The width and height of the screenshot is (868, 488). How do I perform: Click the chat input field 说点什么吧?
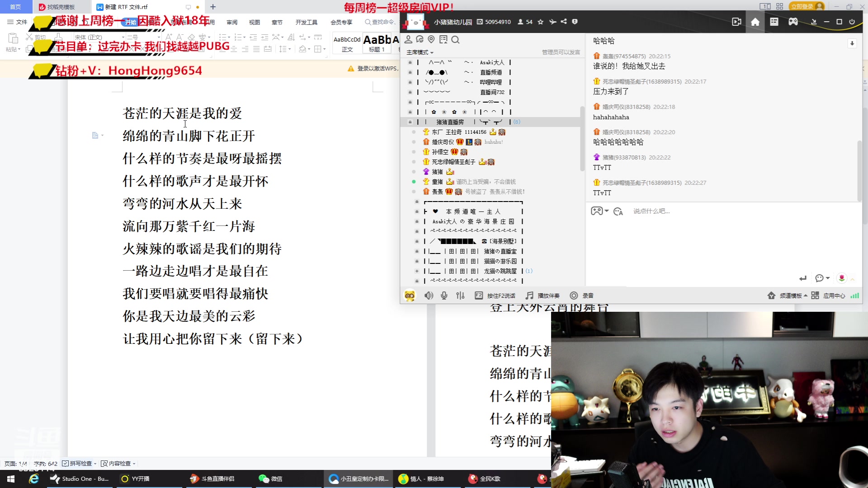[651, 211]
